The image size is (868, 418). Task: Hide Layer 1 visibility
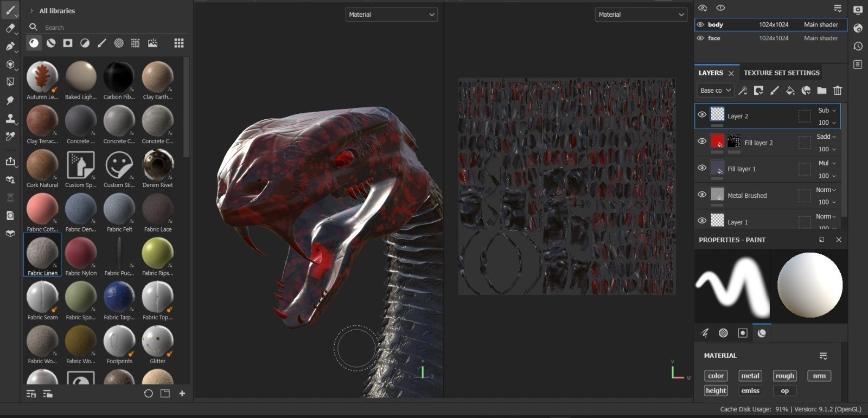point(702,221)
